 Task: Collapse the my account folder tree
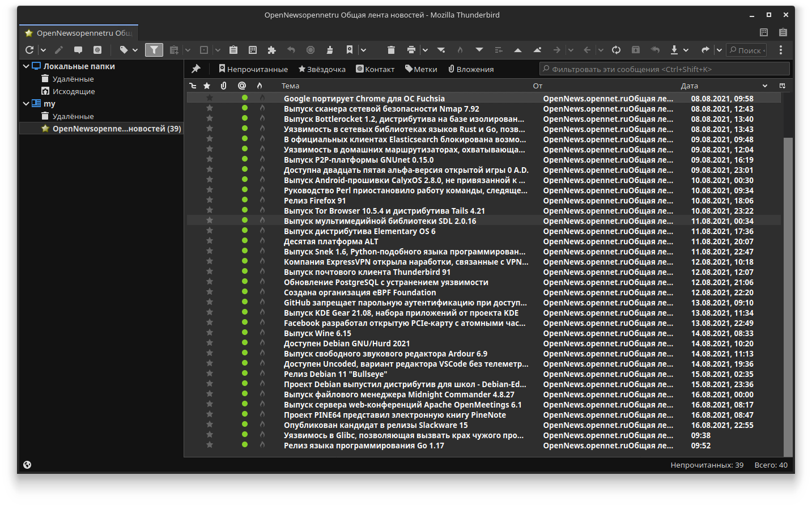26,104
